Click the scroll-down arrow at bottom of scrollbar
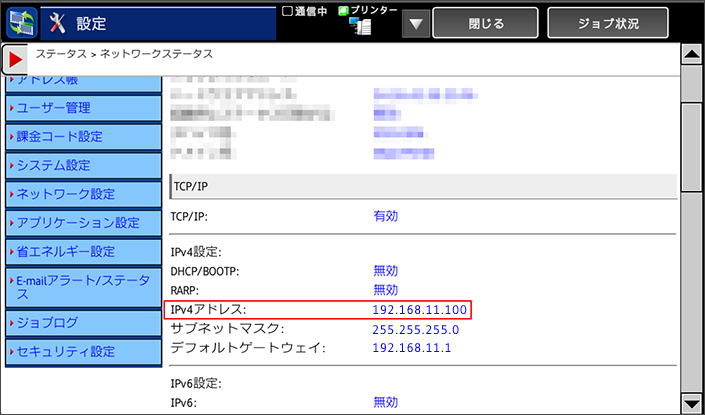This screenshot has width=705, height=415. [x=690, y=402]
